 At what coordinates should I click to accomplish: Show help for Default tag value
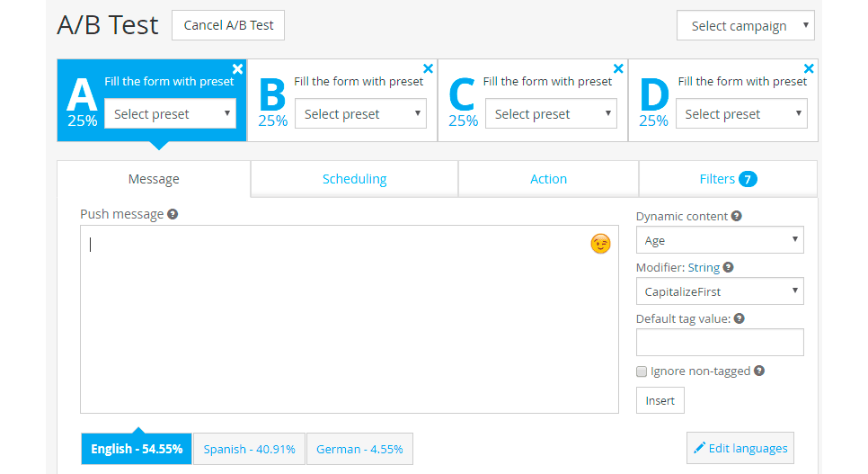pyautogui.click(x=740, y=318)
